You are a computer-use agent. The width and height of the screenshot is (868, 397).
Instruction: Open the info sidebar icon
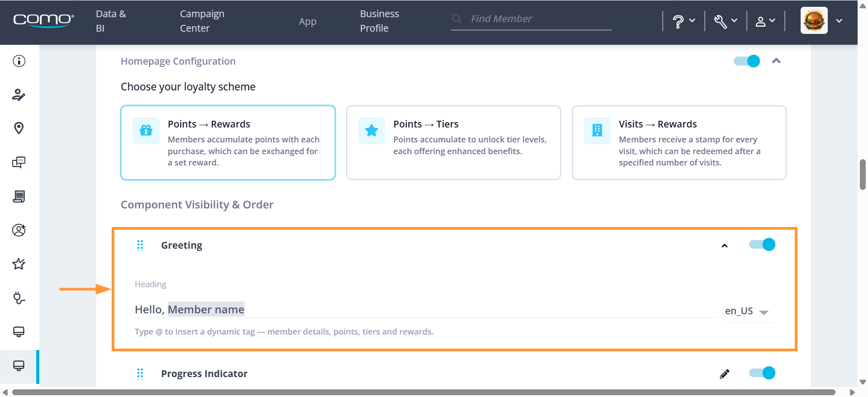[x=19, y=61]
